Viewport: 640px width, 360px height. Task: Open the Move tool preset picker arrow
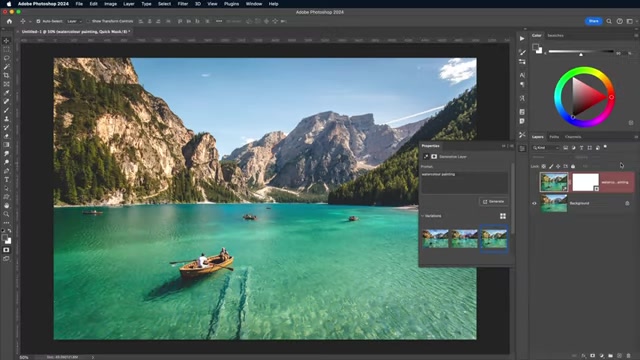[x=30, y=21]
